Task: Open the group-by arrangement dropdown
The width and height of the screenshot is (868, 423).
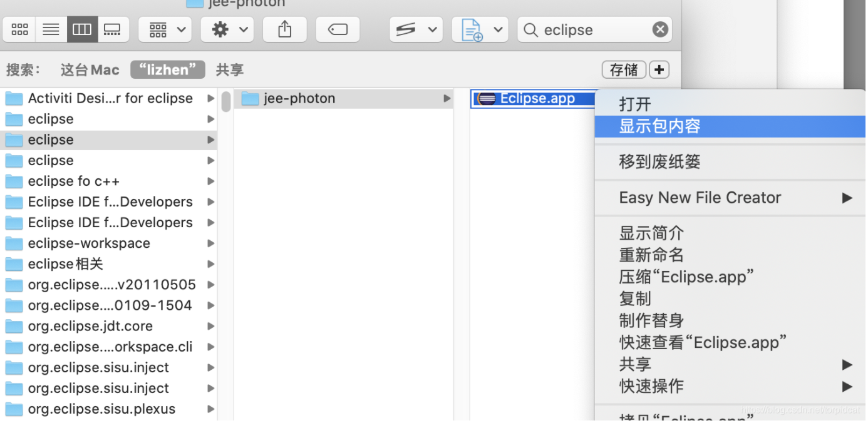Action: [165, 29]
